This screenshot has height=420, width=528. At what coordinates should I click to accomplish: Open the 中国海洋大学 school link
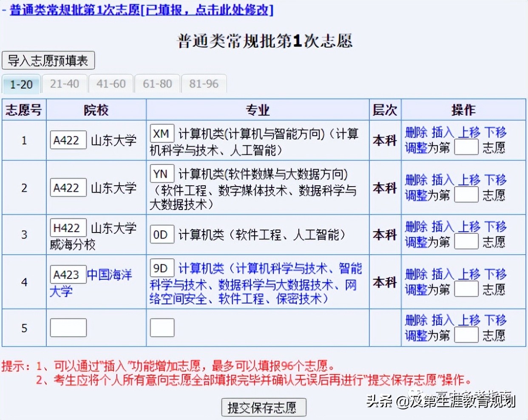109,275
